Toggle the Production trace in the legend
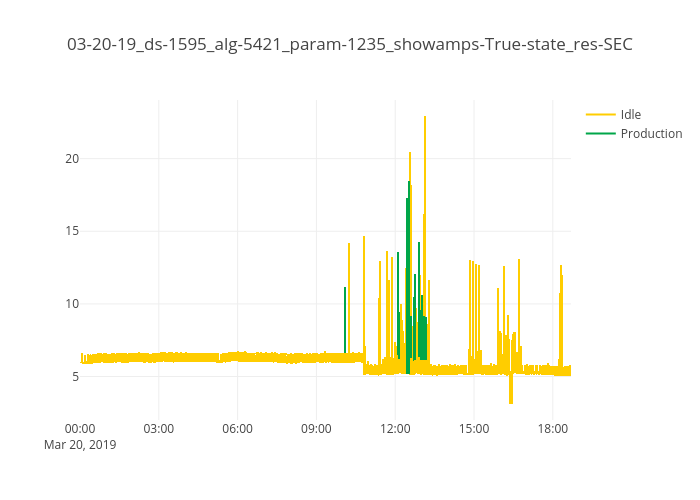The image size is (700, 500). pyautogui.click(x=650, y=133)
